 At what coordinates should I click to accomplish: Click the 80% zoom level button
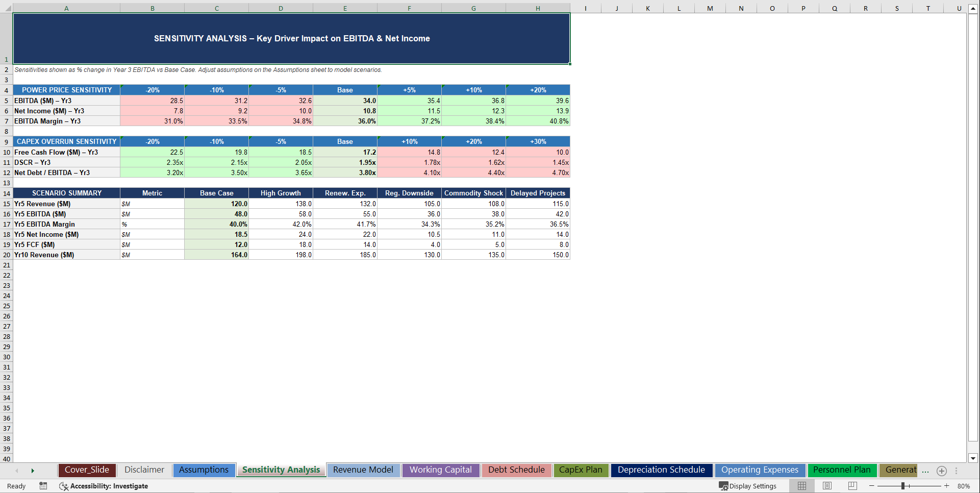(x=964, y=486)
